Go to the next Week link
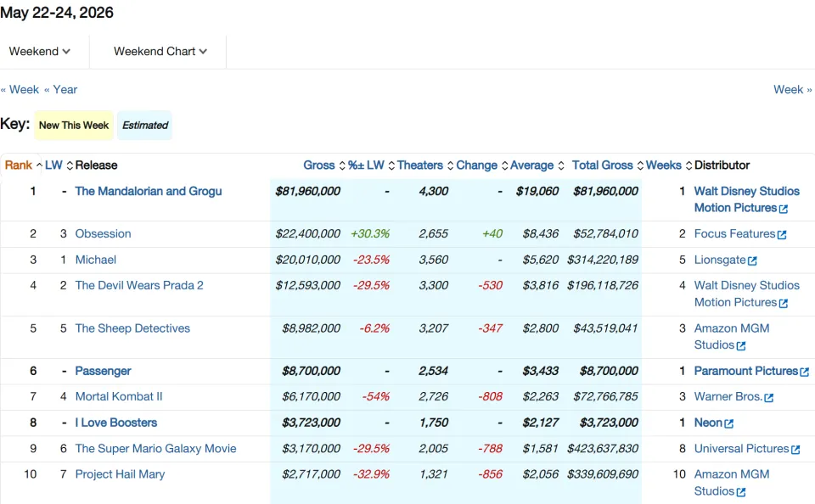Image resolution: width=815 pixels, height=504 pixels. (x=793, y=89)
